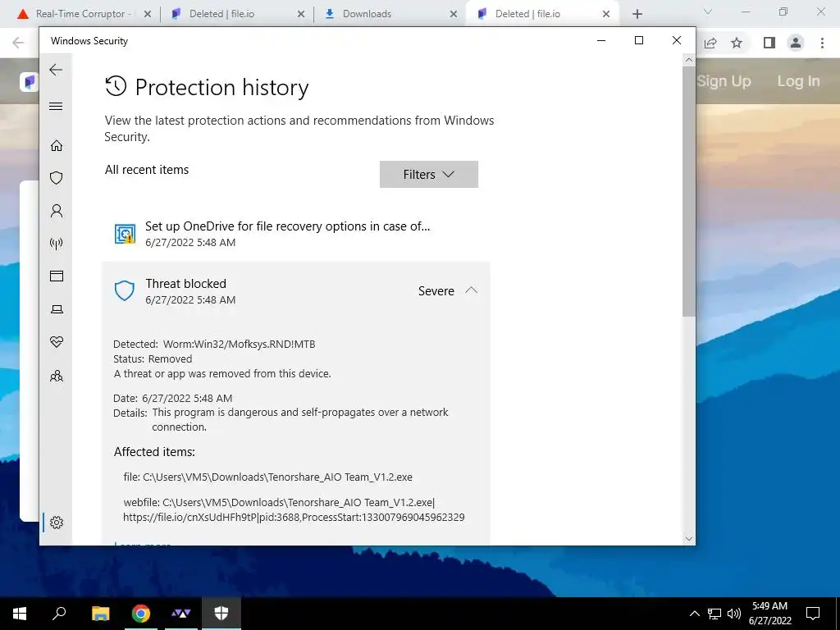This screenshot has width=840, height=630.
Task: Open the notification center icon
Action: pyautogui.click(x=813, y=614)
